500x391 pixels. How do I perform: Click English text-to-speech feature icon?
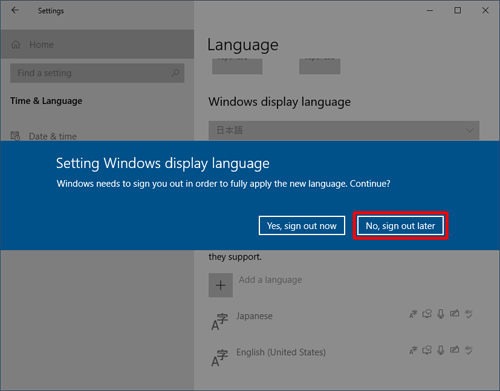click(427, 350)
